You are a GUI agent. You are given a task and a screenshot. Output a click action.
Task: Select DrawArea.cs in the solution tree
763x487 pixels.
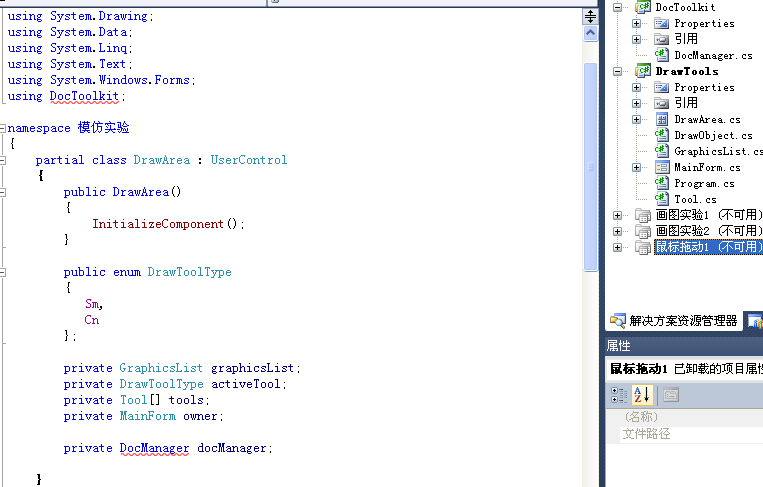(x=707, y=120)
